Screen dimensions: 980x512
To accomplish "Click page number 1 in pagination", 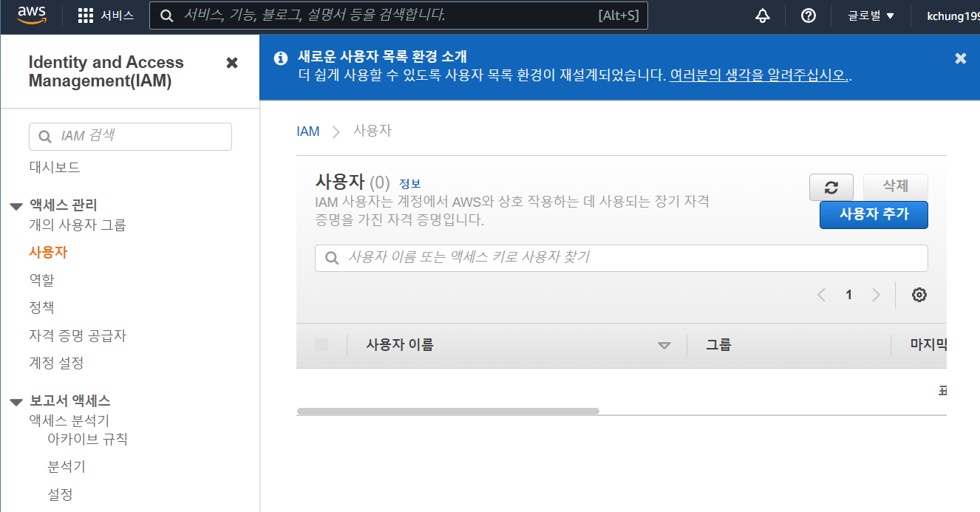I will click(848, 295).
